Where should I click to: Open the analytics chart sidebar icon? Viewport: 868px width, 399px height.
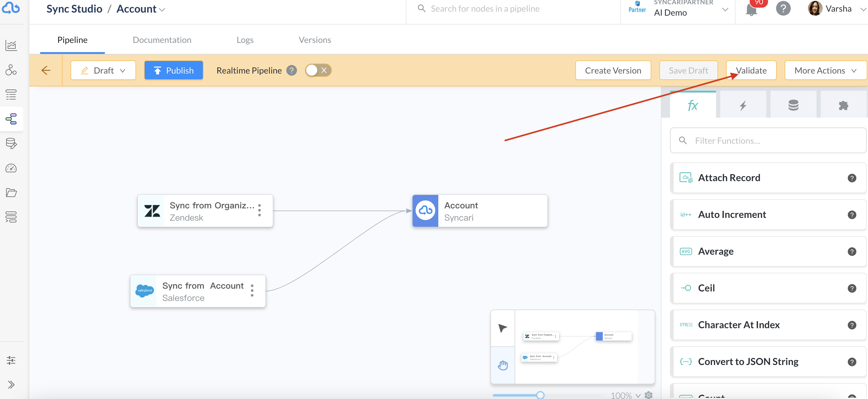[11, 45]
